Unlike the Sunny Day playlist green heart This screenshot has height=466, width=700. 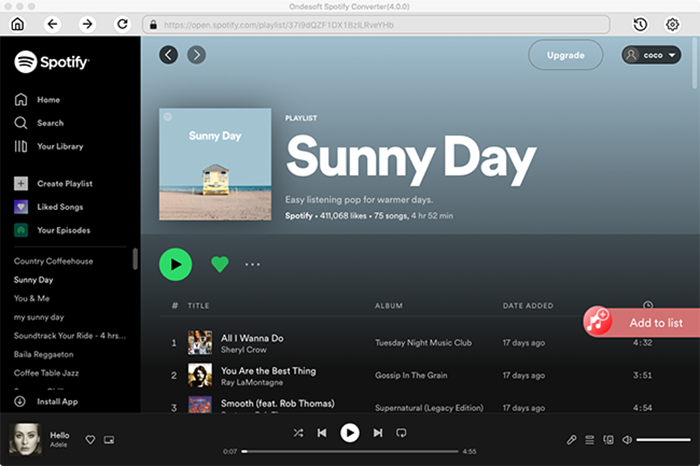(219, 264)
